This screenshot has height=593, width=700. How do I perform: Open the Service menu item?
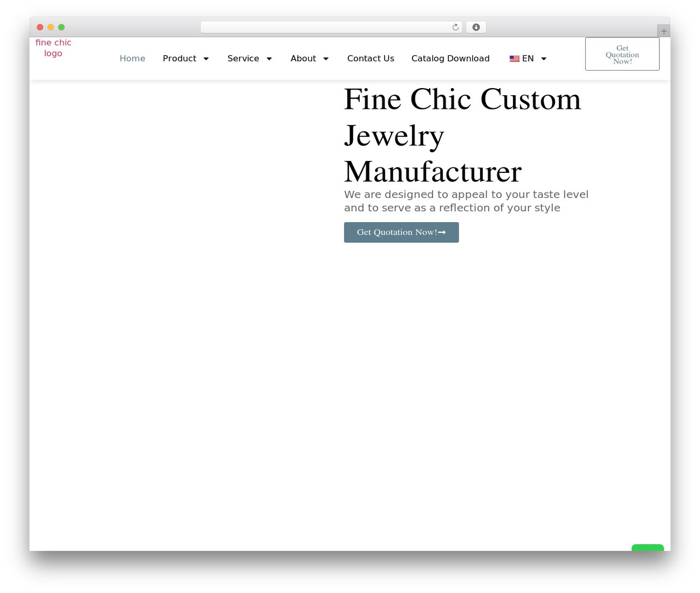[x=243, y=59]
